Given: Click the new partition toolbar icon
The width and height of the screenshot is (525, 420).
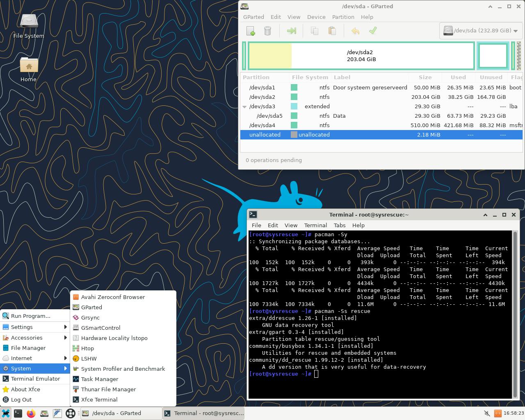Looking at the screenshot, I should 250,31.
